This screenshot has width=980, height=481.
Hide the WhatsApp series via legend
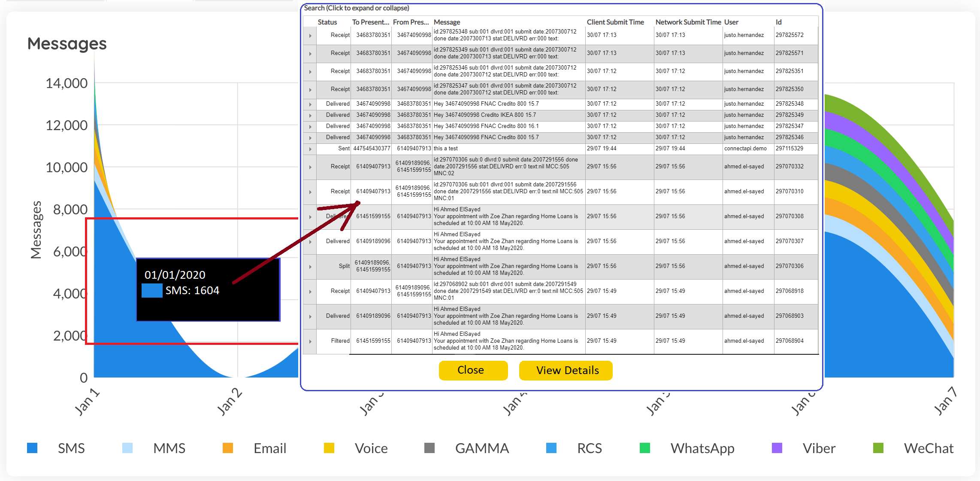645,448
